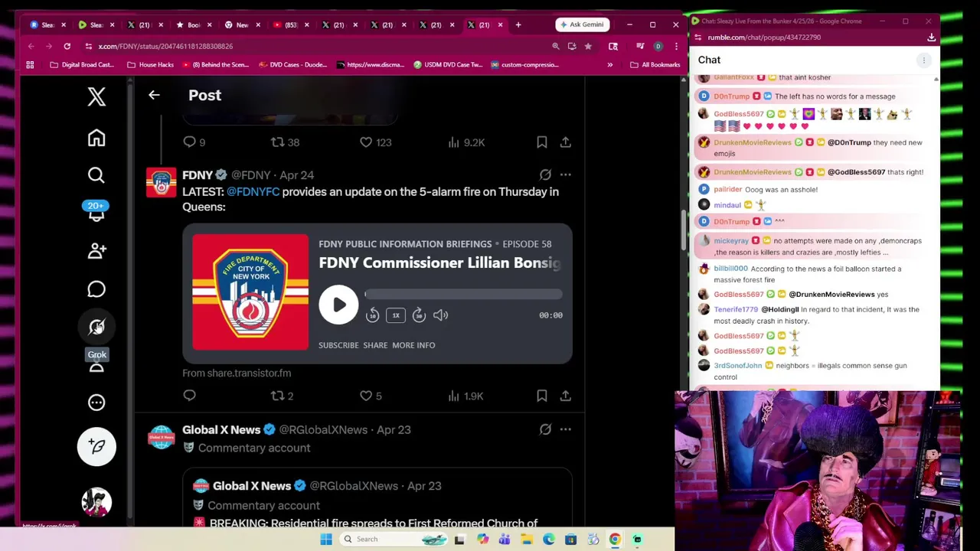
Task: Compose a new post with feather button
Action: coord(96,446)
